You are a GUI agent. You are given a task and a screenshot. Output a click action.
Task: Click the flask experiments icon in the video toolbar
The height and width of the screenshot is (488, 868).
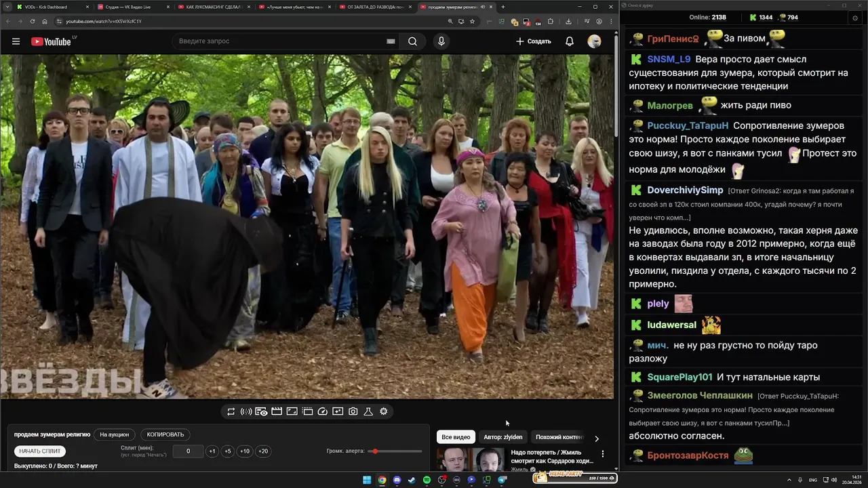coord(368,411)
